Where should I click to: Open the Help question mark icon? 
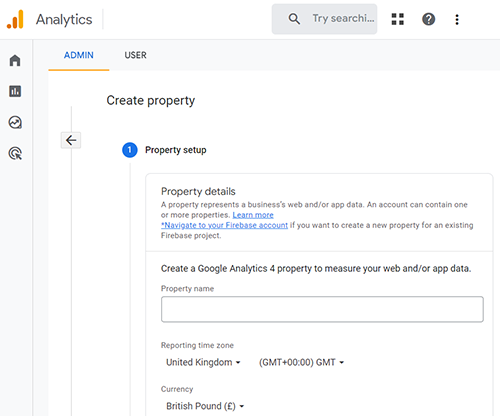(x=428, y=19)
